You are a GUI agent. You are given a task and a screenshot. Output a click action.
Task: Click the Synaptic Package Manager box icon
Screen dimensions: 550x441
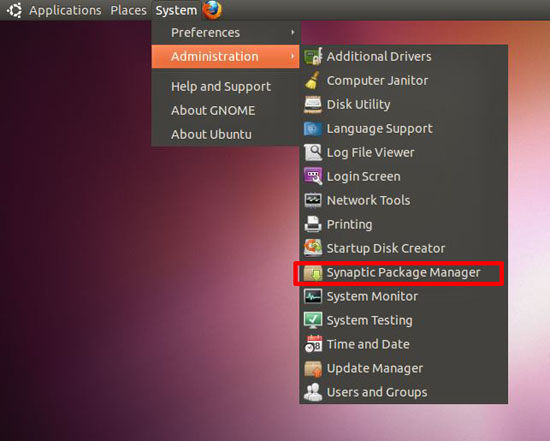(x=313, y=273)
